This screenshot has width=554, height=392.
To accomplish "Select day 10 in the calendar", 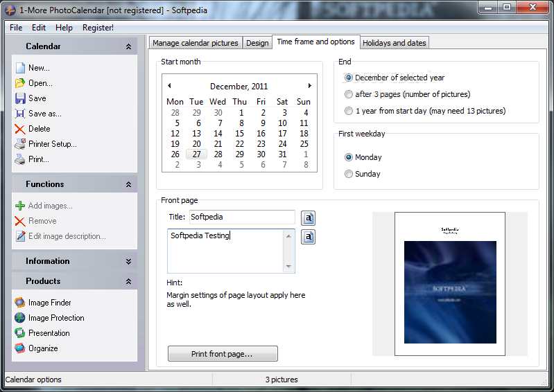I will tap(282, 123).
